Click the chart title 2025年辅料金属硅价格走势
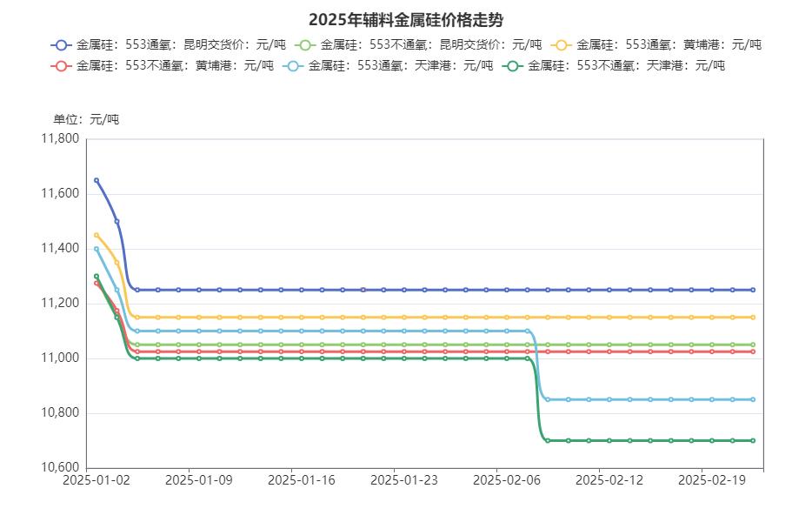 coord(406,20)
